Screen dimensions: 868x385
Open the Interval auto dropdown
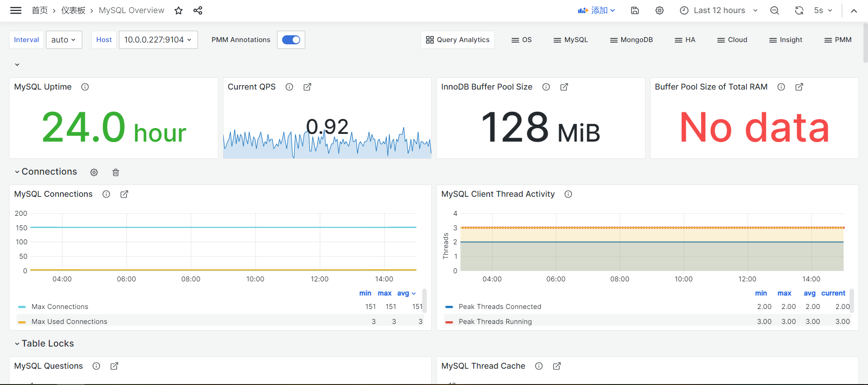click(x=64, y=40)
